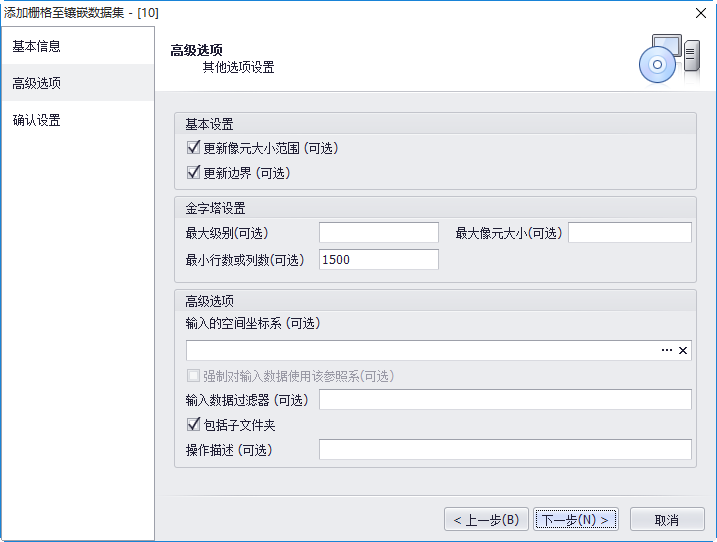The height and width of the screenshot is (542, 717).
Task: Switch to the 确认设置 page
Action: click(37, 120)
